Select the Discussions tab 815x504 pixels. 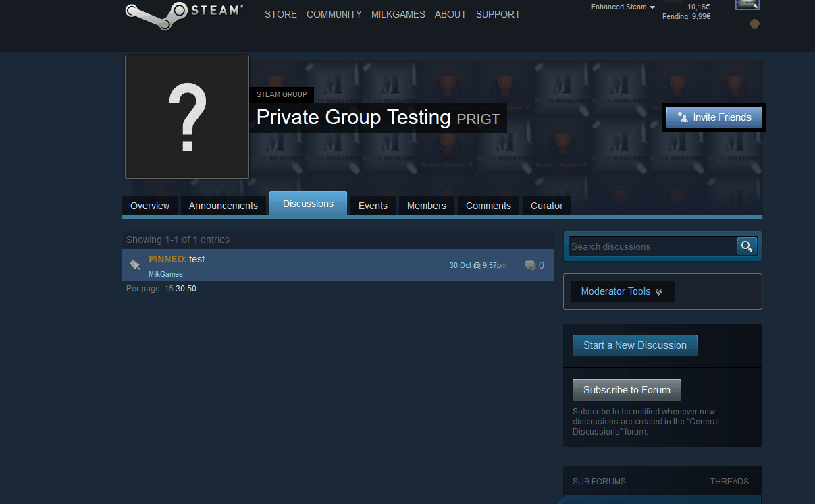[x=308, y=204]
